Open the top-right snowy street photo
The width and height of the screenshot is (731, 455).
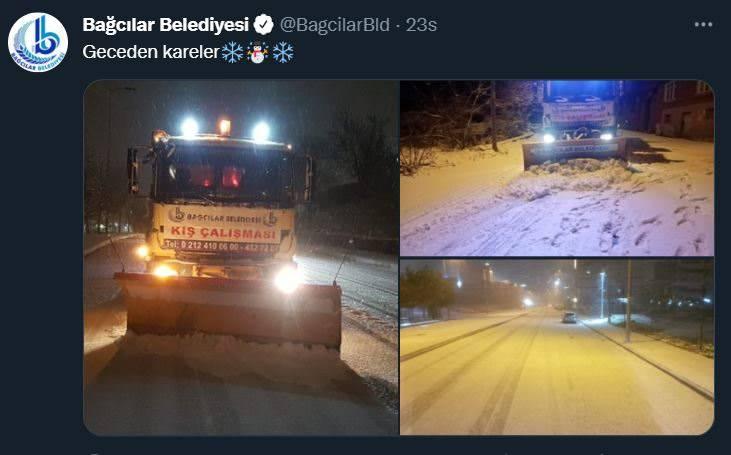(x=557, y=168)
